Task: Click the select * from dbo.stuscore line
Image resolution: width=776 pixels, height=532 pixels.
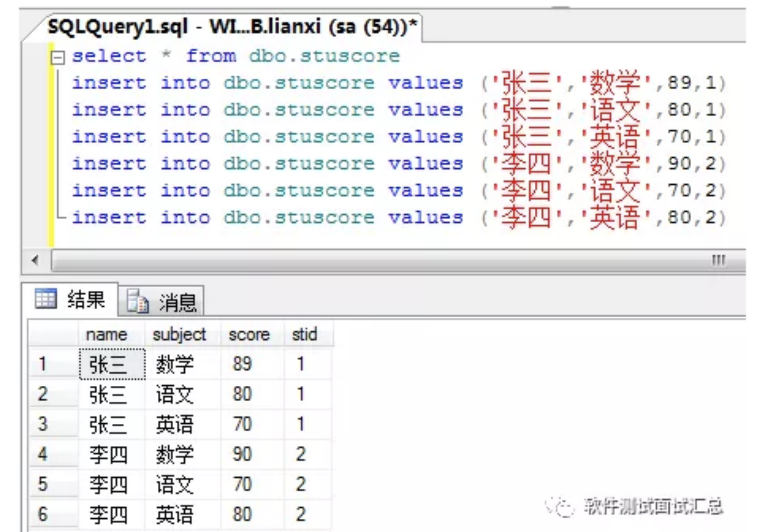Action: 236,56
